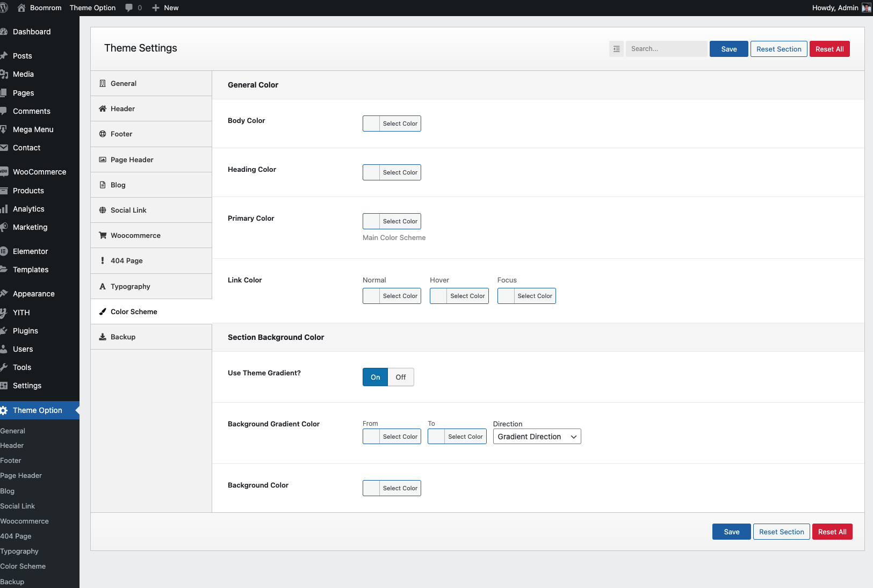Open the Body Color picker
873x588 pixels.
[392, 124]
